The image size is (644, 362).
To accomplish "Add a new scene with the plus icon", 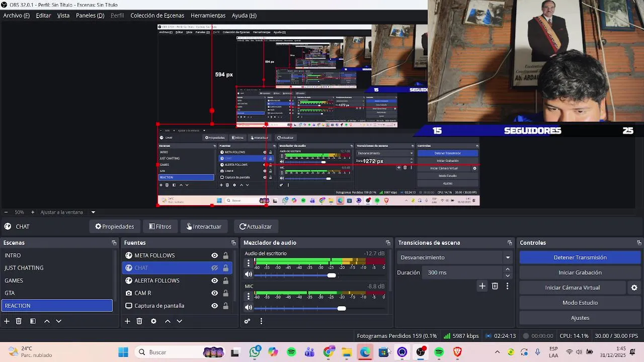I will [x=7, y=321].
